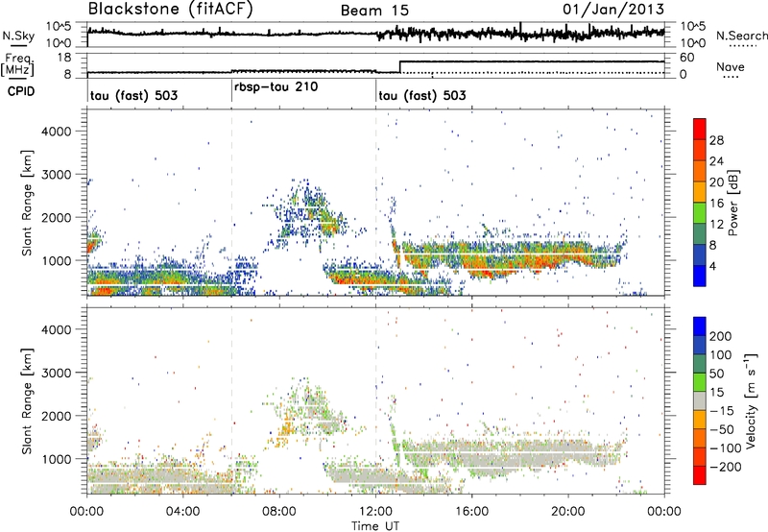
Task: Click the "Blackstone (fitACF)" plot title
Action: point(171,9)
